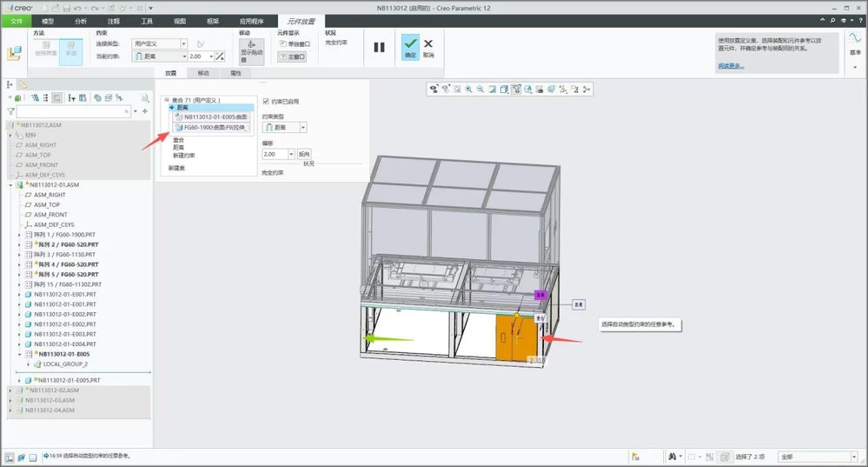Click the Zoom In icon in graphics toolbar

click(469, 90)
